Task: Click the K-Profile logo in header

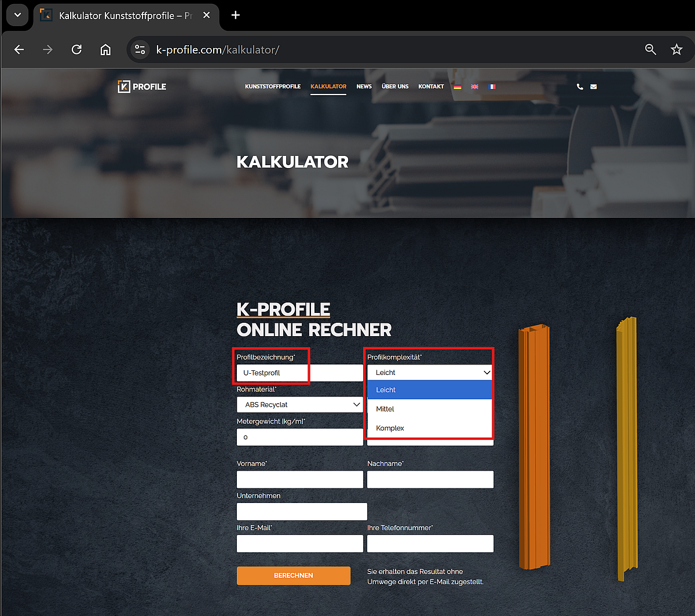Action: point(142,87)
